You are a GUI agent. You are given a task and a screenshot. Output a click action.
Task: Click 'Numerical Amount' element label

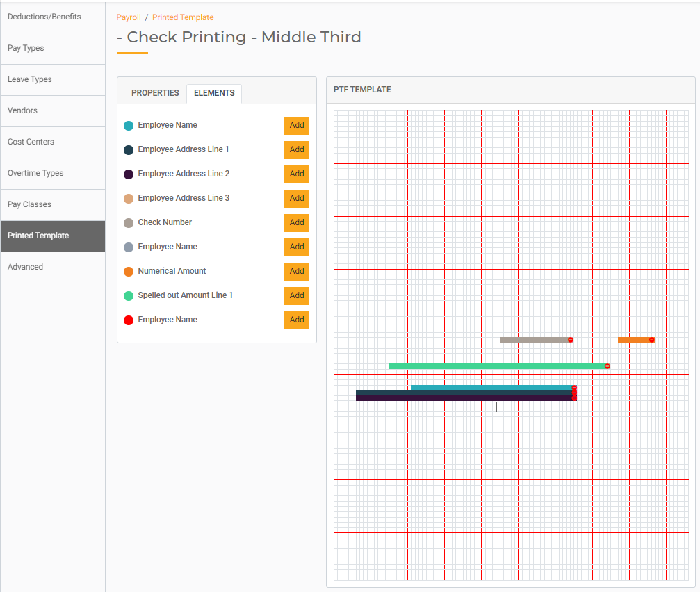[172, 271]
